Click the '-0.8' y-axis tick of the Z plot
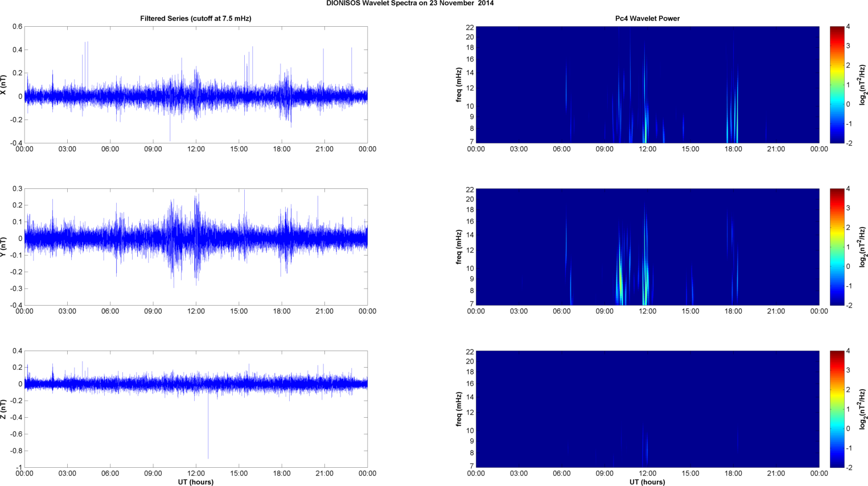Screen dimensions: 868x486 (15, 451)
